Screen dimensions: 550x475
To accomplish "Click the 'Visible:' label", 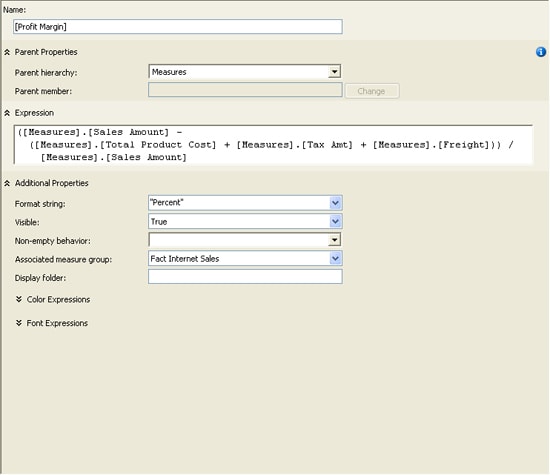I will click(x=27, y=222).
